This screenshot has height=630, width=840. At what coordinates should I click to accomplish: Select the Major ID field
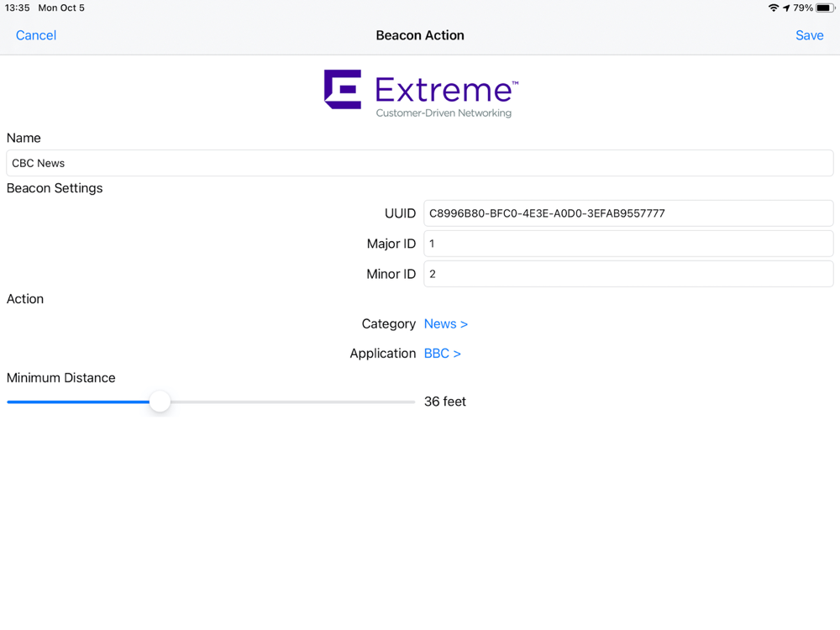(x=628, y=244)
